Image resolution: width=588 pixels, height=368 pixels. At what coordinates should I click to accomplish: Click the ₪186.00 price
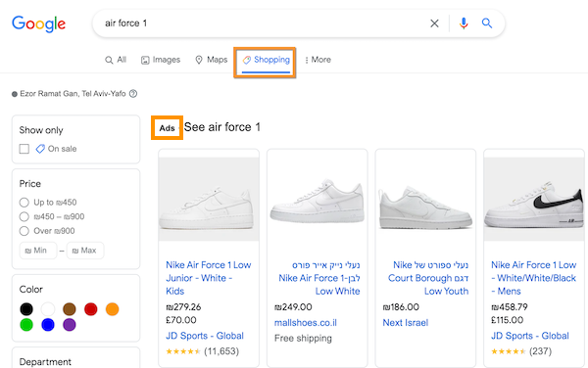pos(401,307)
